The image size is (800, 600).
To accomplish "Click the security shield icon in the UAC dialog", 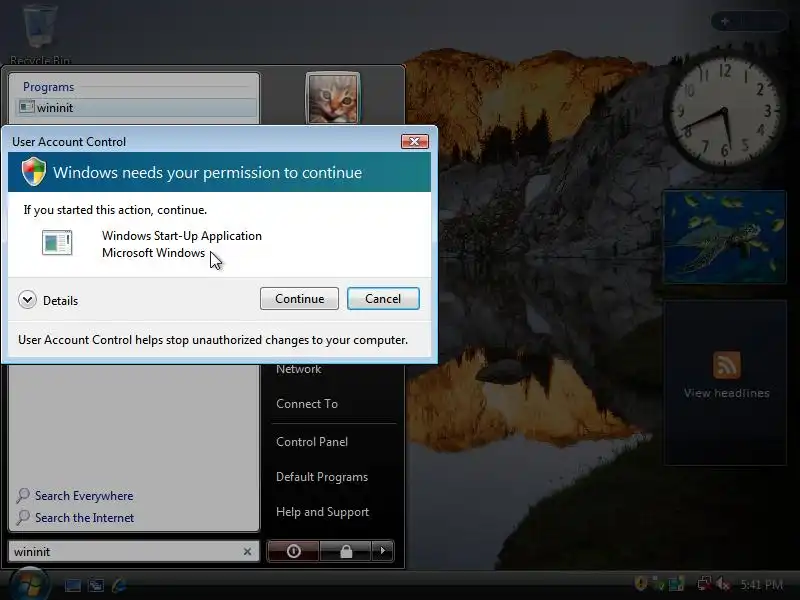I will [34, 171].
